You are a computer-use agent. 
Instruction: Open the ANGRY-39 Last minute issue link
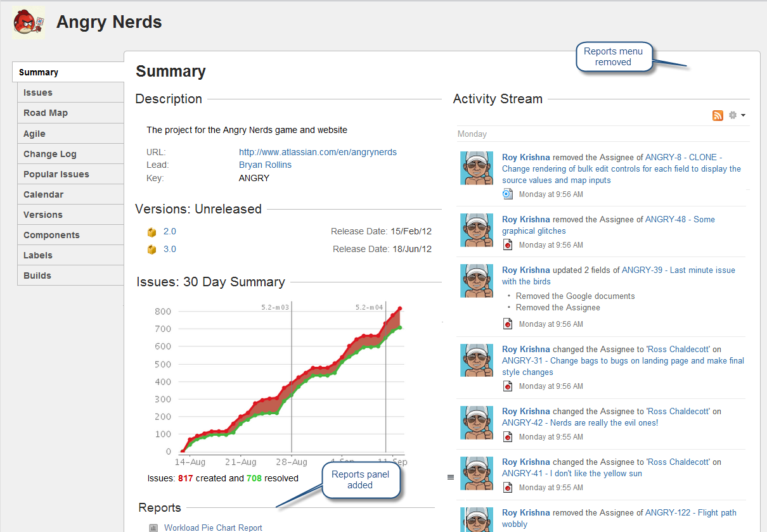point(619,275)
